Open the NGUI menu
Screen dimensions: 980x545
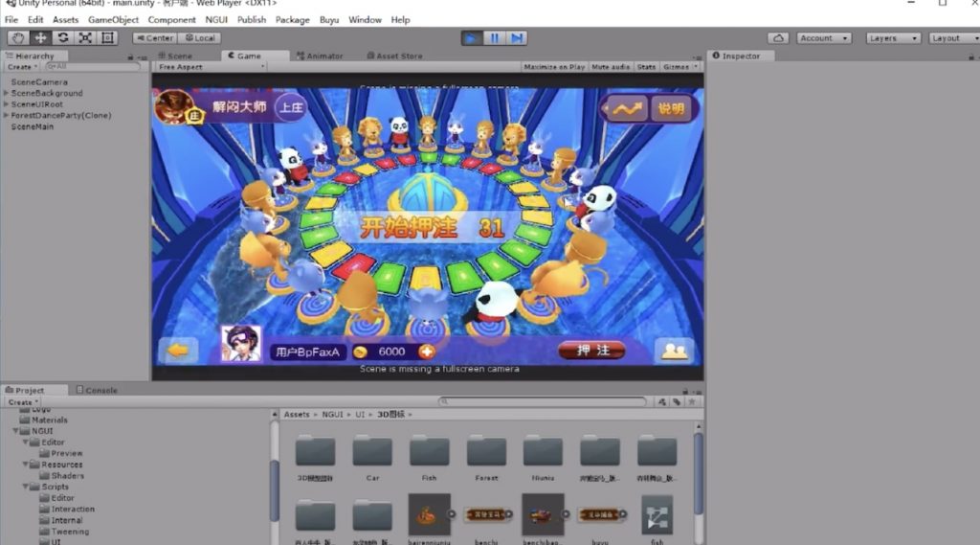pos(216,19)
